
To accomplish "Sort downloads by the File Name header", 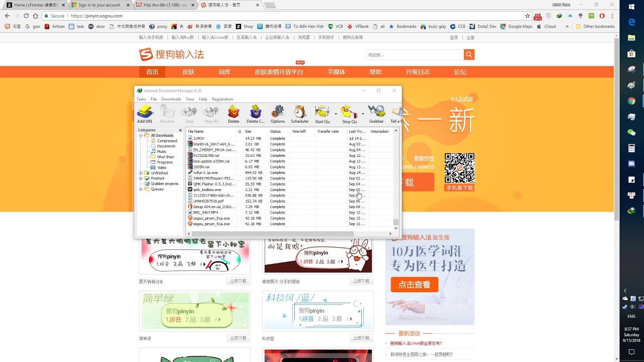I will (x=211, y=131).
